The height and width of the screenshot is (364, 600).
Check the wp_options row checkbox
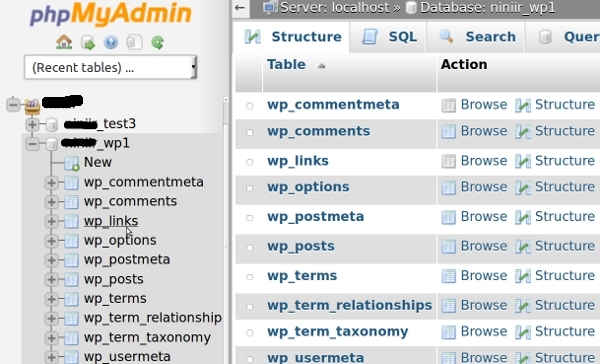249,188
